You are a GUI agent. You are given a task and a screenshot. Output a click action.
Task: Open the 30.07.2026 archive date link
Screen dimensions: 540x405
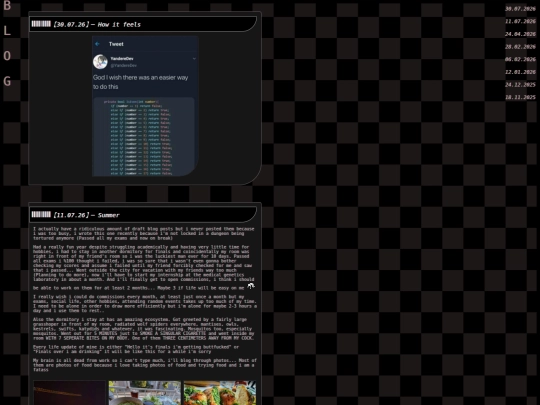coord(520,9)
